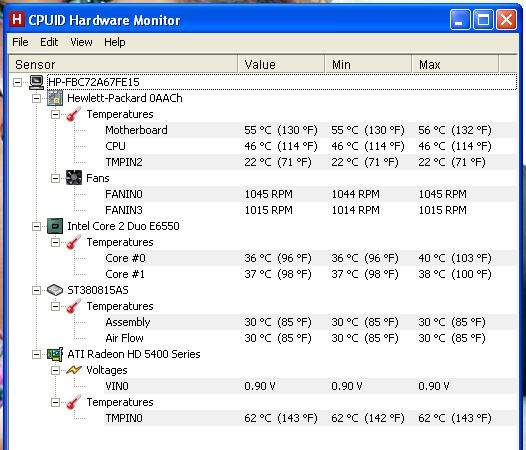Screen dimensions: 526x450
Task: Click the red H application icon in title bar
Action: 17,19
